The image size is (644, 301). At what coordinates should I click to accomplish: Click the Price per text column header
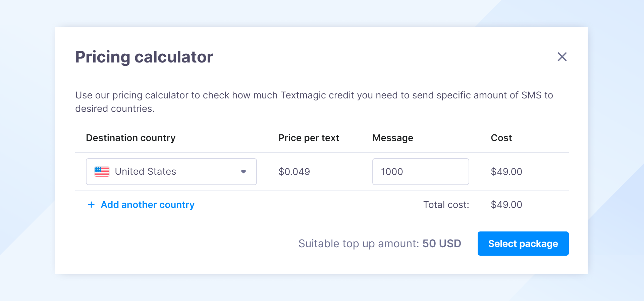309,138
